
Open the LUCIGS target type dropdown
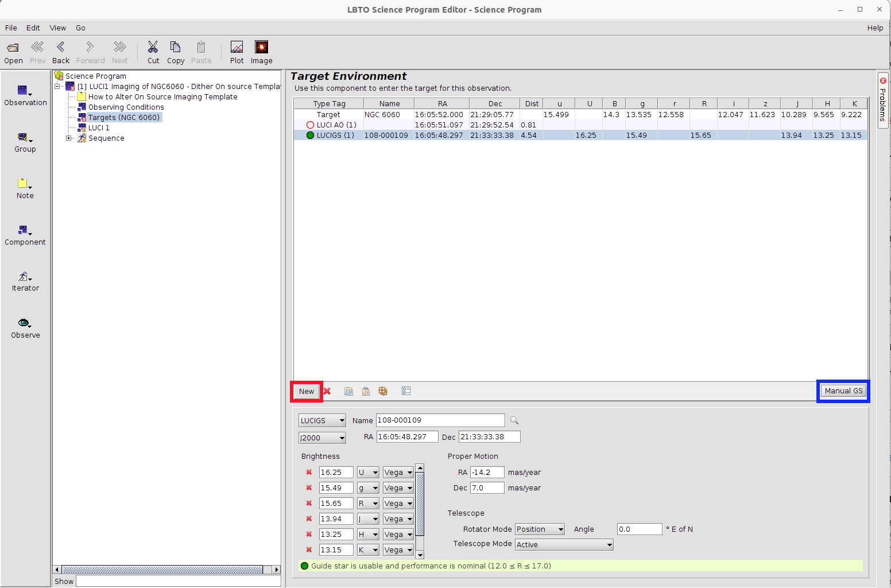(x=322, y=421)
